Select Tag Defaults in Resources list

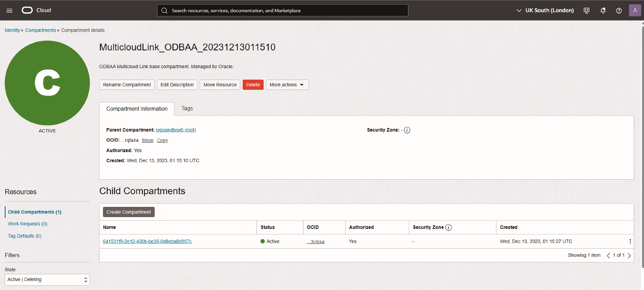[x=24, y=236]
